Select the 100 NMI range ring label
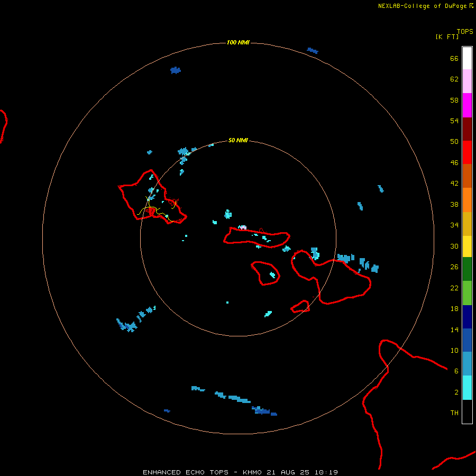The width and height of the screenshot is (476, 476). (238, 42)
